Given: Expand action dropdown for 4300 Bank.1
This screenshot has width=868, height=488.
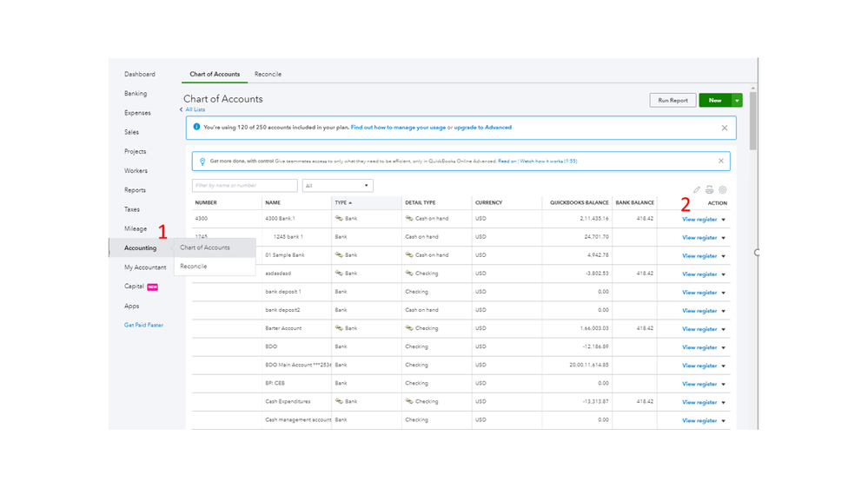Looking at the screenshot, I should click(x=724, y=220).
